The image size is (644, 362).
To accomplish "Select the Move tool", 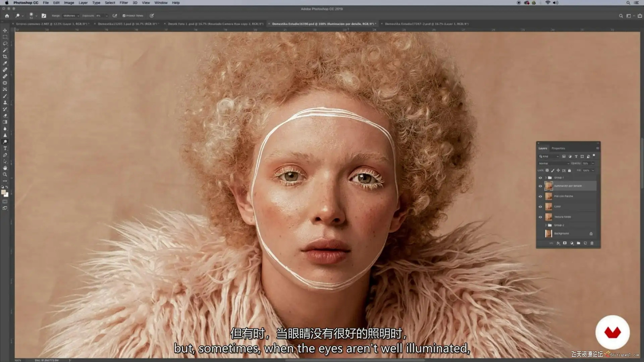I will click(5, 31).
